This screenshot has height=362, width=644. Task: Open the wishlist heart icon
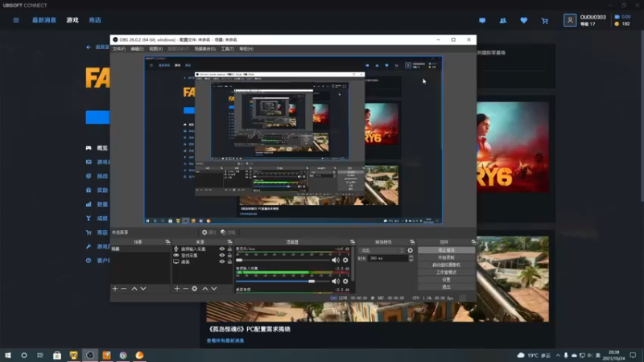[x=524, y=21]
